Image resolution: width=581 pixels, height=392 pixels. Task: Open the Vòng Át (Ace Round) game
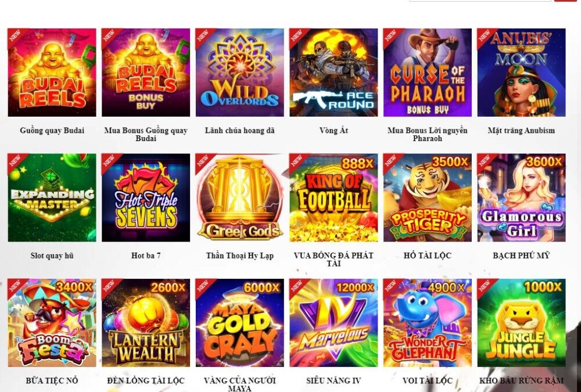[333, 71]
